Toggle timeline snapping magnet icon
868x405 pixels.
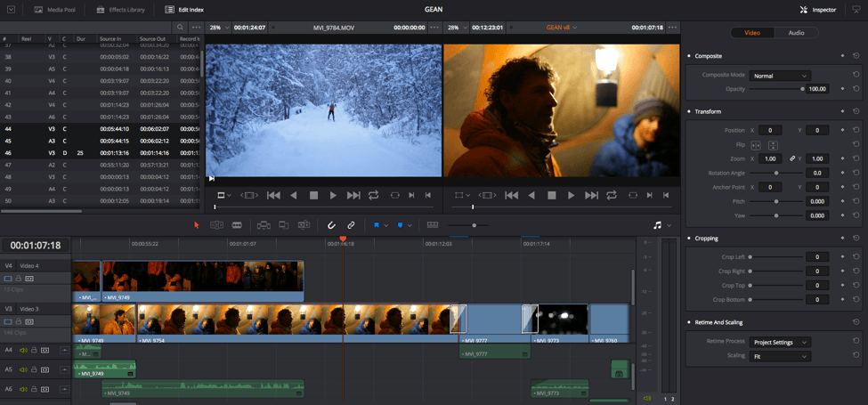(331, 225)
